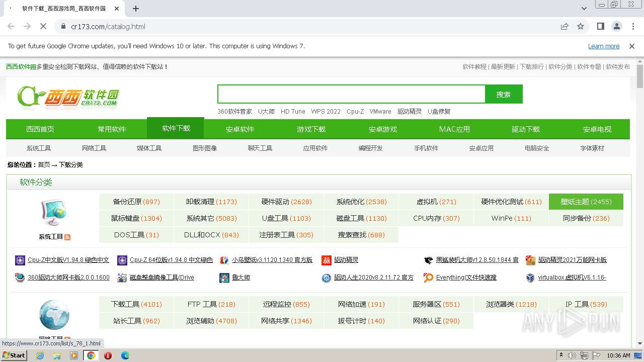Open 下载排行 in top links
Viewport: 644px width, 362px height.
(x=532, y=67)
